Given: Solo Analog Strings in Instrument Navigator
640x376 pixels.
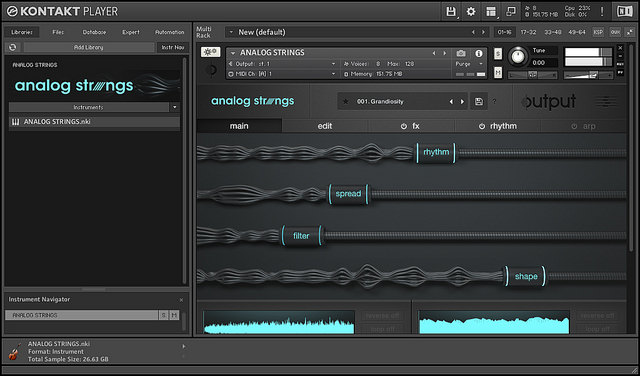Looking at the screenshot, I should click(x=163, y=315).
